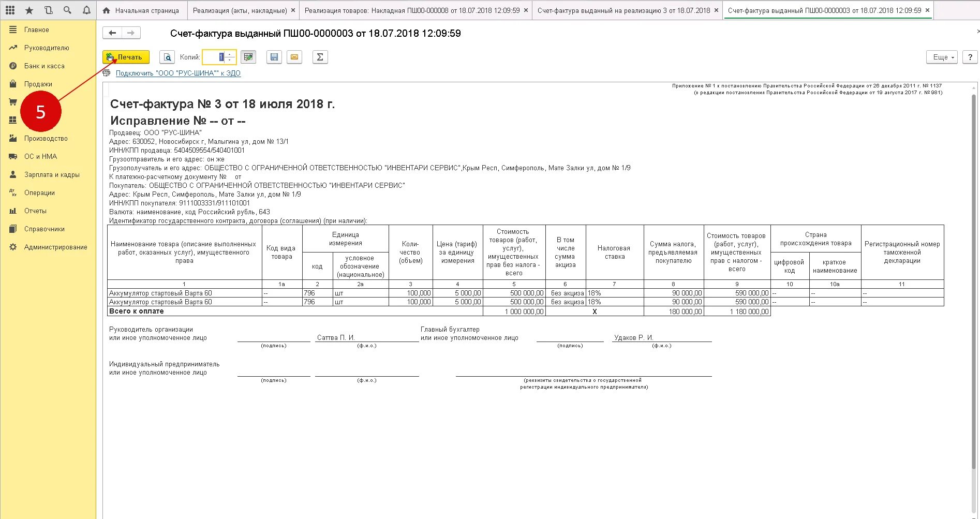Switch to Начальная страница tab
The width and height of the screenshot is (980, 519).
[x=141, y=10]
